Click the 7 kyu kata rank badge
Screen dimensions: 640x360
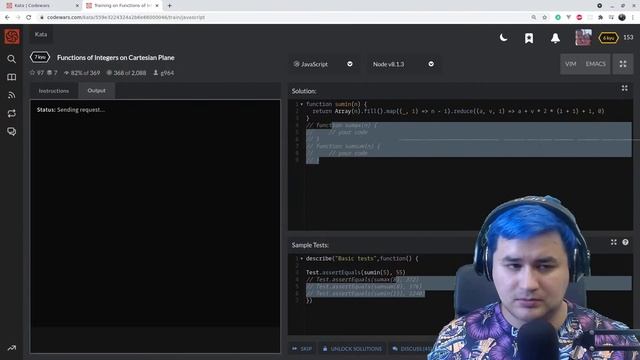(40, 57)
